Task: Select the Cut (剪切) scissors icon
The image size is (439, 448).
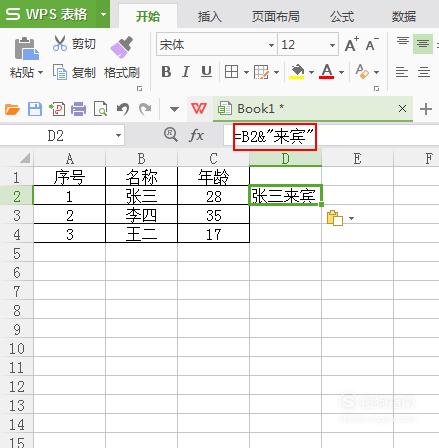Action: coord(60,44)
